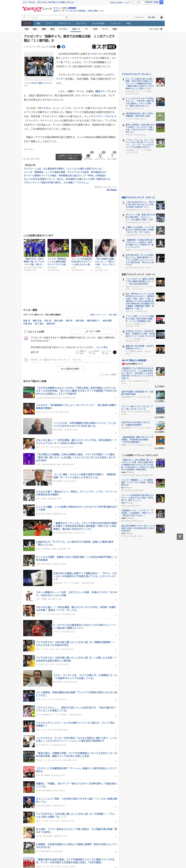Select the トップ tab

click(27, 24)
